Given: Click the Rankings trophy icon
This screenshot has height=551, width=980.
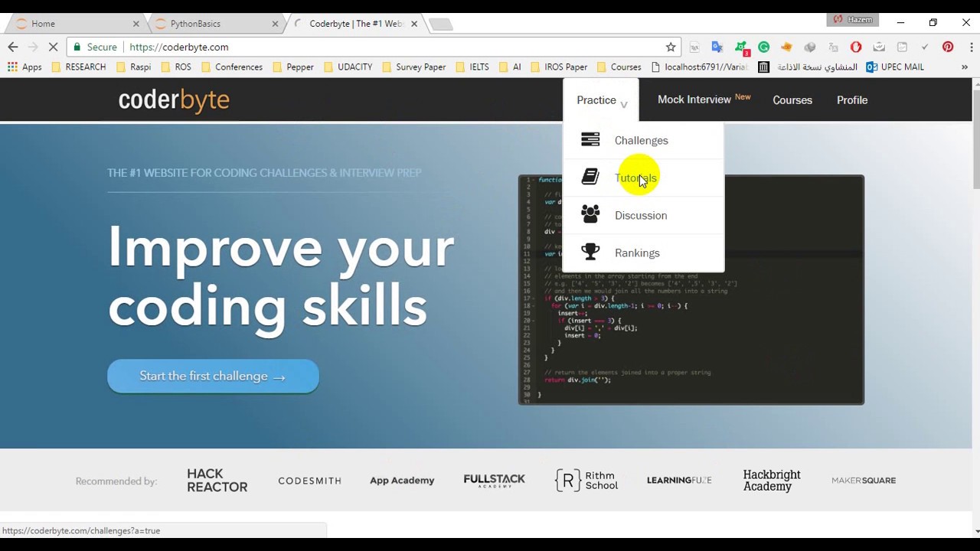Looking at the screenshot, I should [x=590, y=252].
